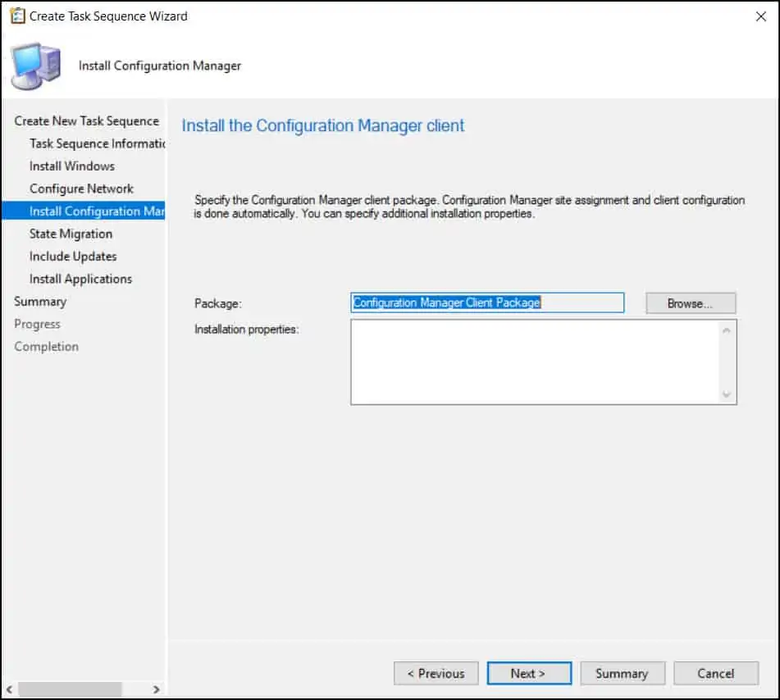Go to Install Windows step

[x=71, y=166]
